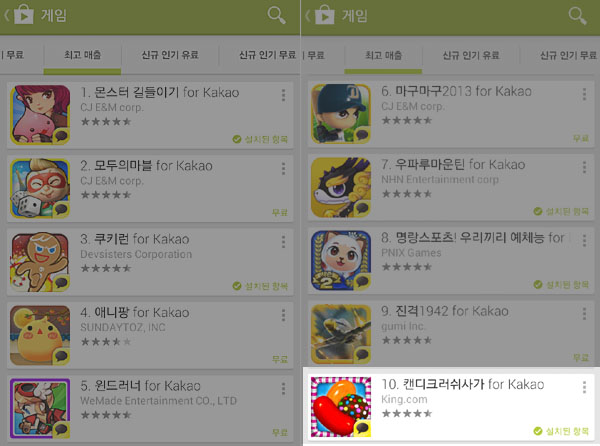The height and width of the screenshot is (446, 600).
Task: Open the Play Store bag icon on left screen
Action: coord(23,16)
